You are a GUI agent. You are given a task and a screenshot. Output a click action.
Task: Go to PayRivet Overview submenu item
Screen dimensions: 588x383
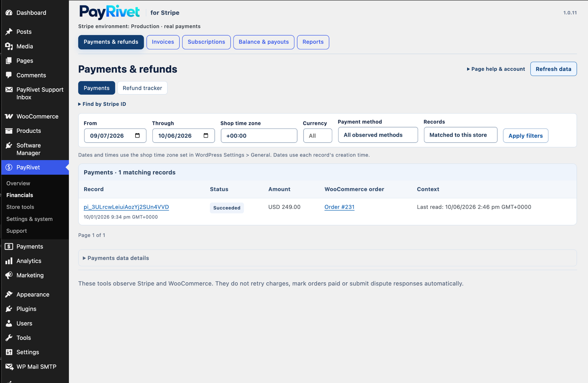(x=18, y=183)
